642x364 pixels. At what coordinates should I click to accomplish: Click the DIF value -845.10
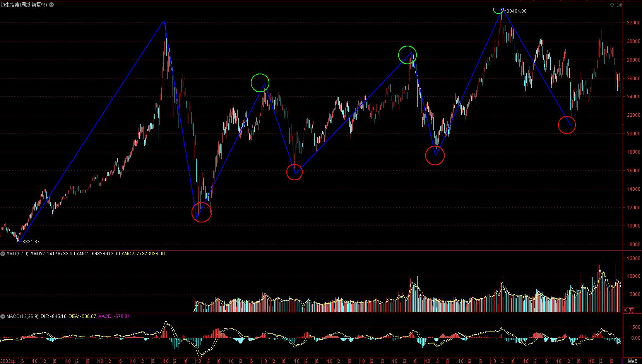tap(58, 316)
